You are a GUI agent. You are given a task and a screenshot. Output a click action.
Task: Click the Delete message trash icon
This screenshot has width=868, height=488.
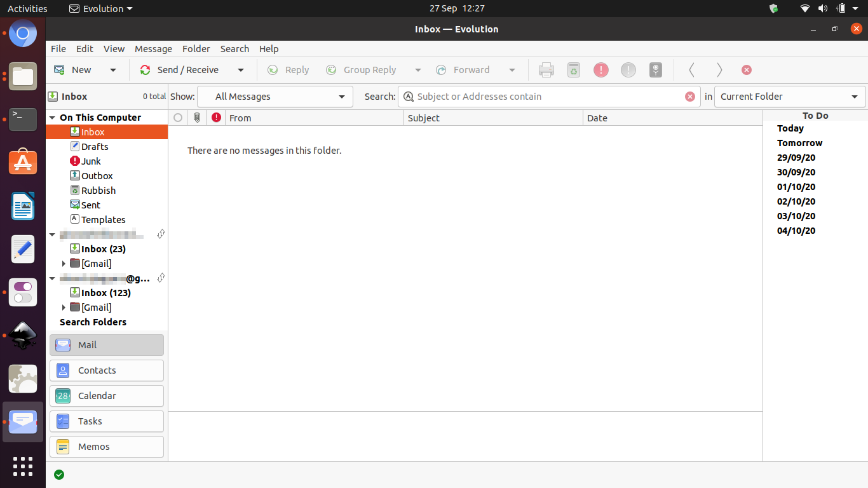pyautogui.click(x=574, y=70)
